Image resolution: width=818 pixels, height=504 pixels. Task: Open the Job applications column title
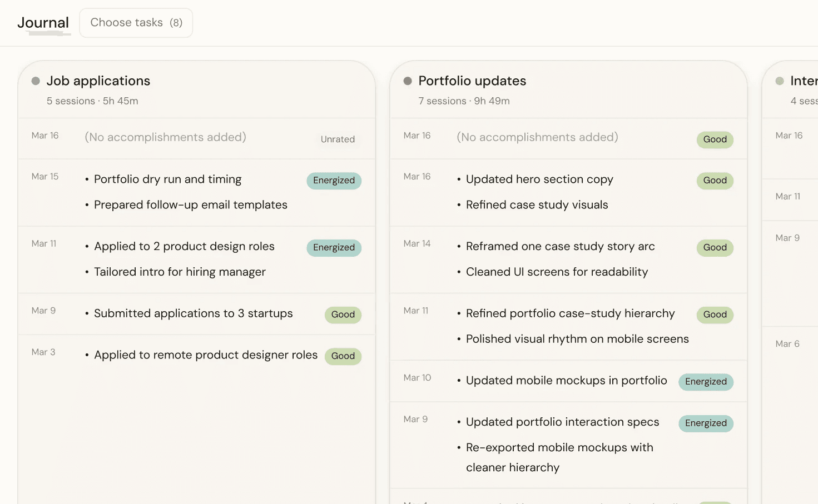[98, 81]
